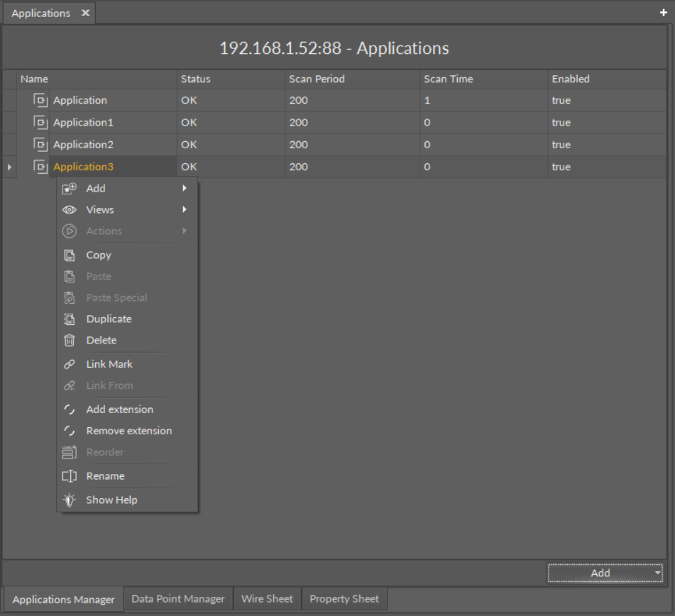Image resolution: width=675 pixels, height=616 pixels.
Task: Click the Views eye icon
Action: pyautogui.click(x=70, y=210)
